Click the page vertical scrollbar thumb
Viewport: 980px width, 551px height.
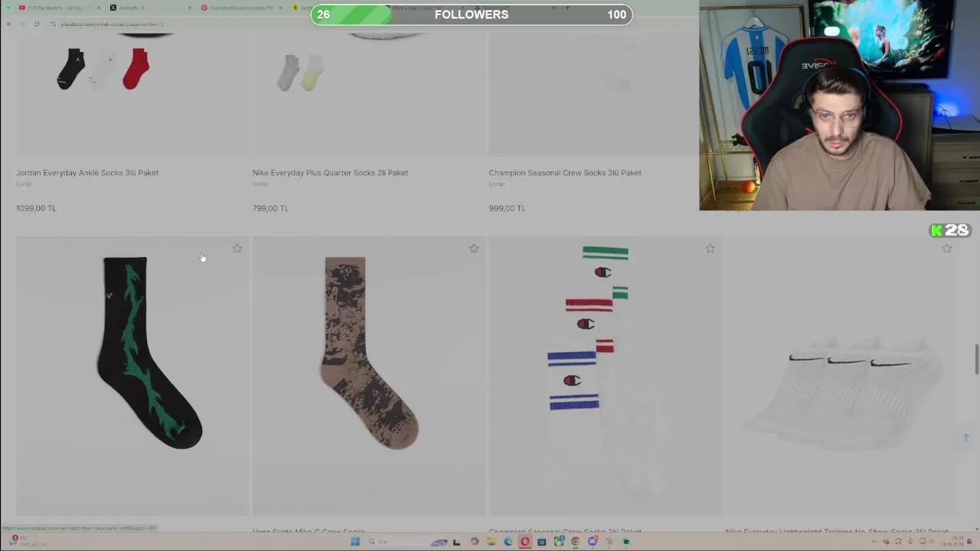tap(976, 360)
